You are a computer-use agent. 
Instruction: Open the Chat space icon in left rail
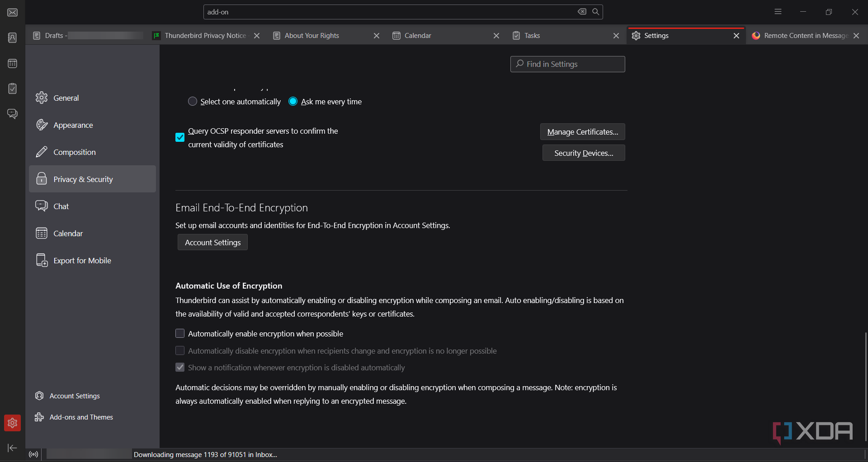(x=13, y=114)
